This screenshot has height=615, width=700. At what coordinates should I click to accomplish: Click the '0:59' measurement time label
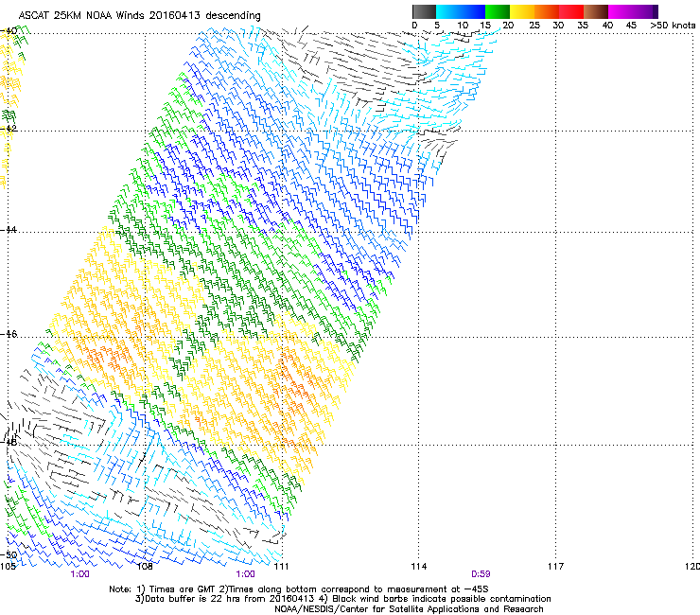(481, 574)
